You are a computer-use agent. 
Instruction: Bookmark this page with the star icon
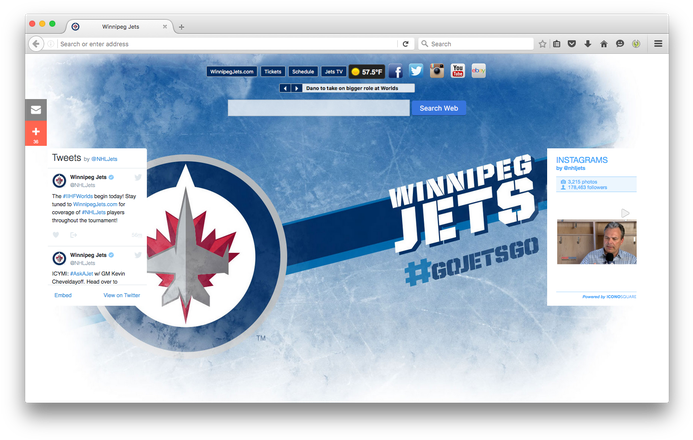(542, 44)
